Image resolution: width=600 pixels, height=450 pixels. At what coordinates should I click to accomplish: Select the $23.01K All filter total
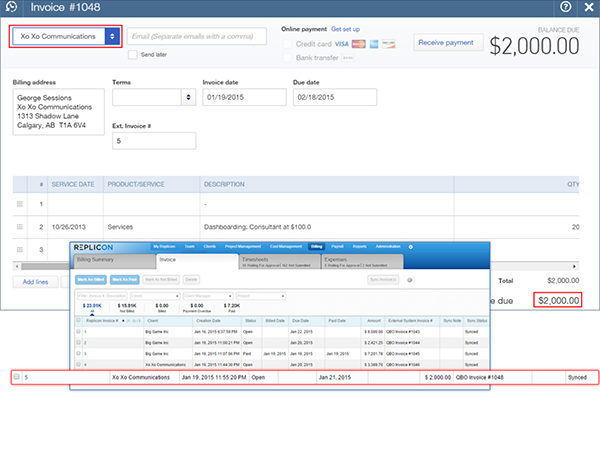point(92,308)
